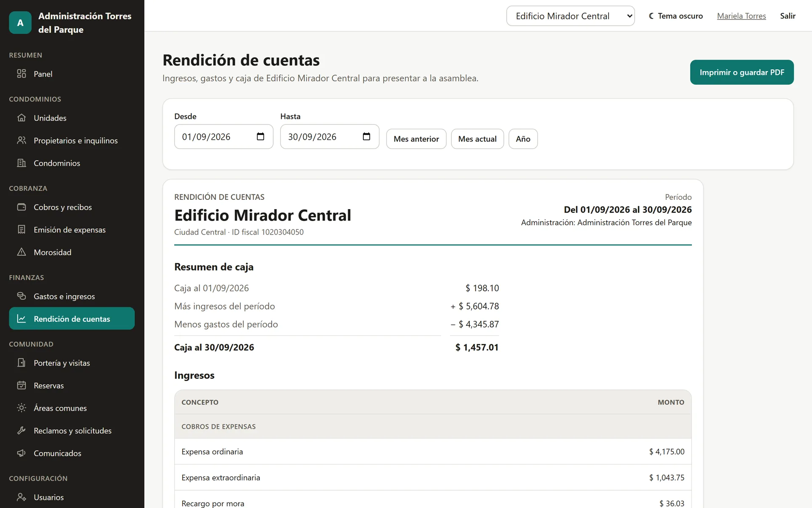Navigate to Comunicados page
Viewport: 812px width, 508px height.
tap(72, 453)
